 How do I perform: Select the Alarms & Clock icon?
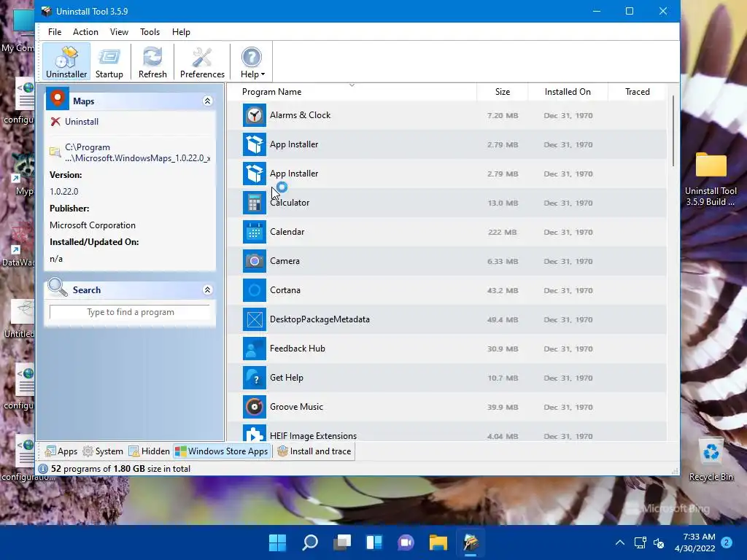tap(255, 115)
